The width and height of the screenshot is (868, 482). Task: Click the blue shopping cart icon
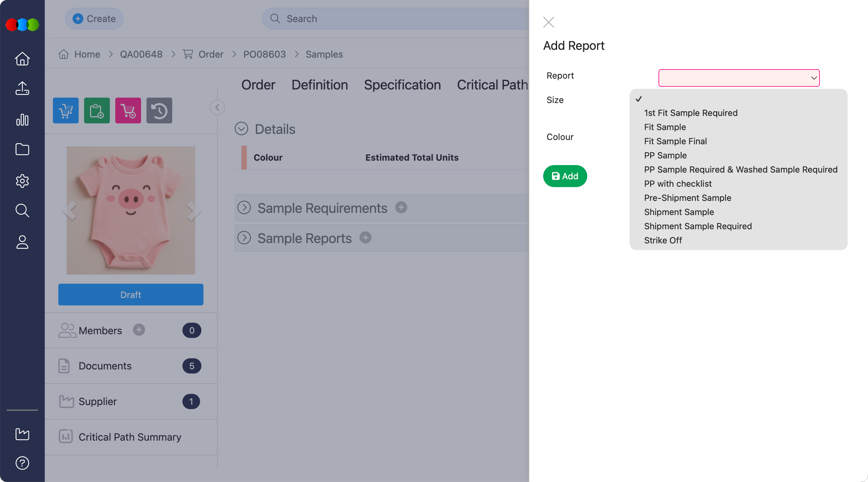(65, 111)
